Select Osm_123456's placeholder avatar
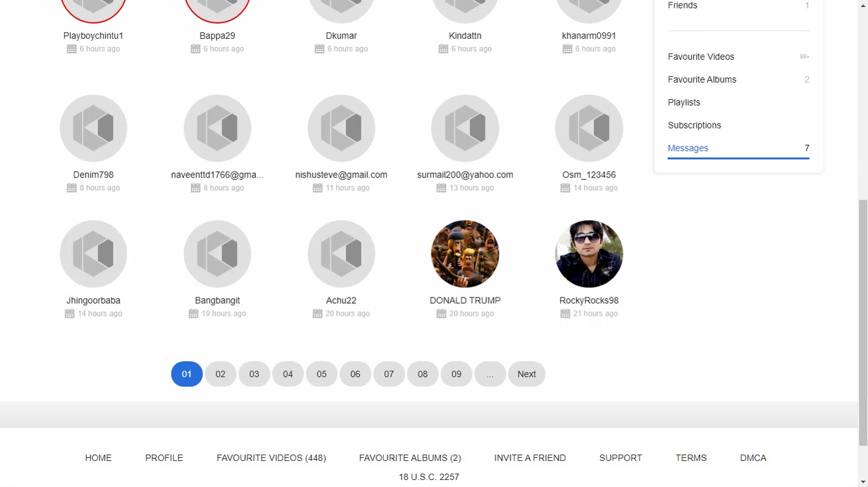 589,128
